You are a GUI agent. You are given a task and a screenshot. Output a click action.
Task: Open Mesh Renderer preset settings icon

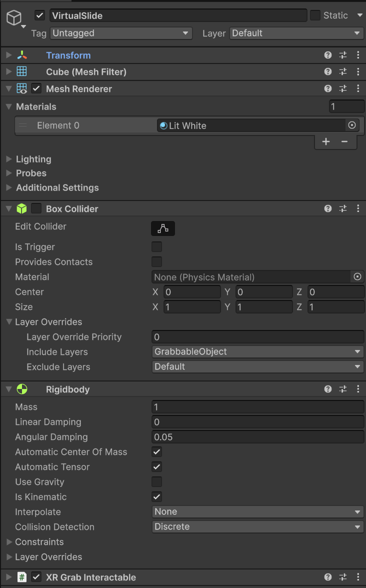(x=343, y=89)
